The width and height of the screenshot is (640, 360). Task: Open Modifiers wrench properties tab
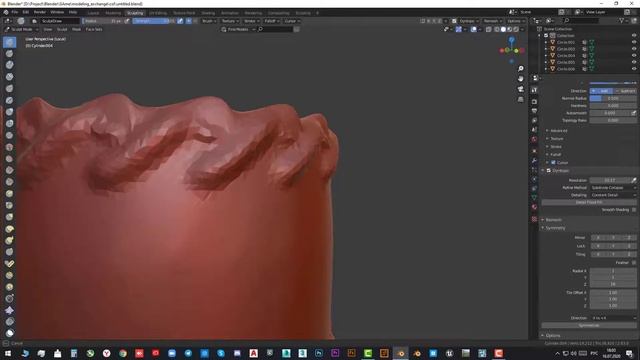[534, 160]
